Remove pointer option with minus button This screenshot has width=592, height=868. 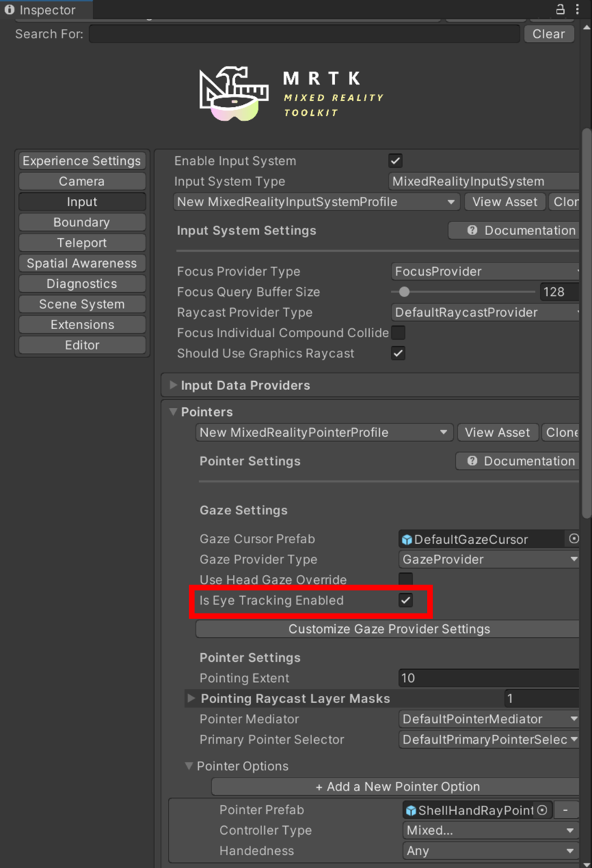[x=566, y=810]
